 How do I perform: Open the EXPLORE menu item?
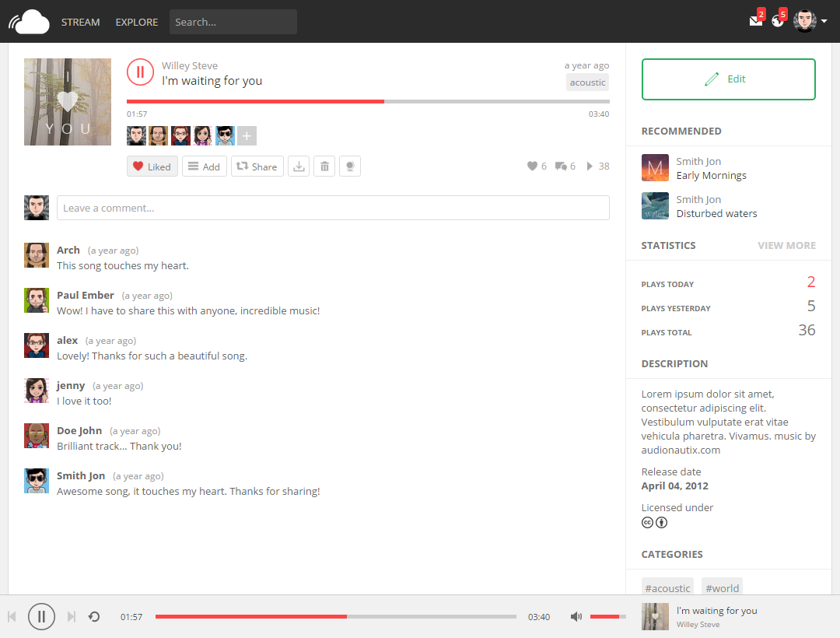[x=137, y=22]
